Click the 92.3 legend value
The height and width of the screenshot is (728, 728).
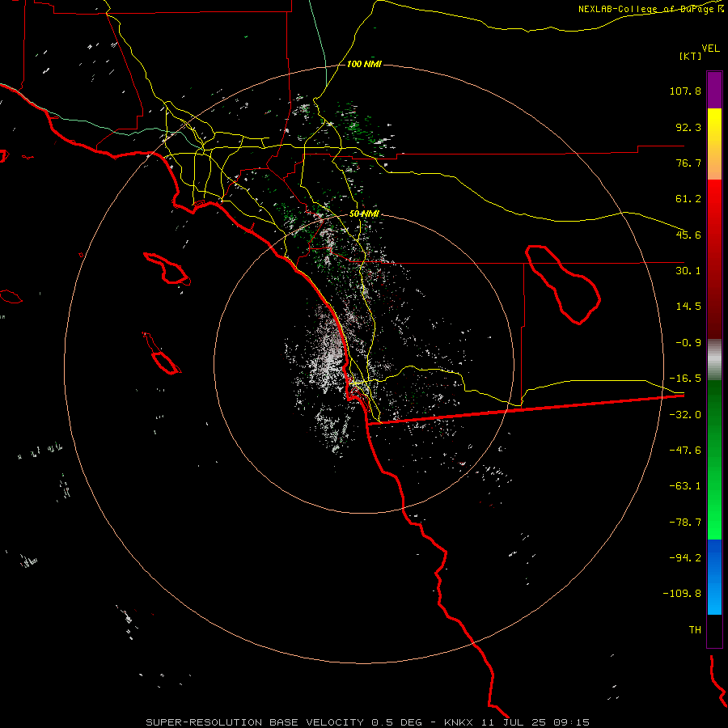point(688,127)
